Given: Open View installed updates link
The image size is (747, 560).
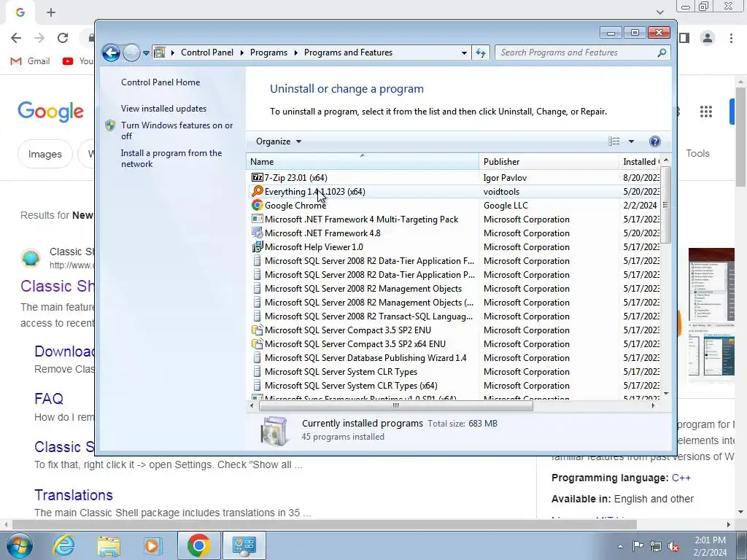Looking at the screenshot, I should coord(164,109).
